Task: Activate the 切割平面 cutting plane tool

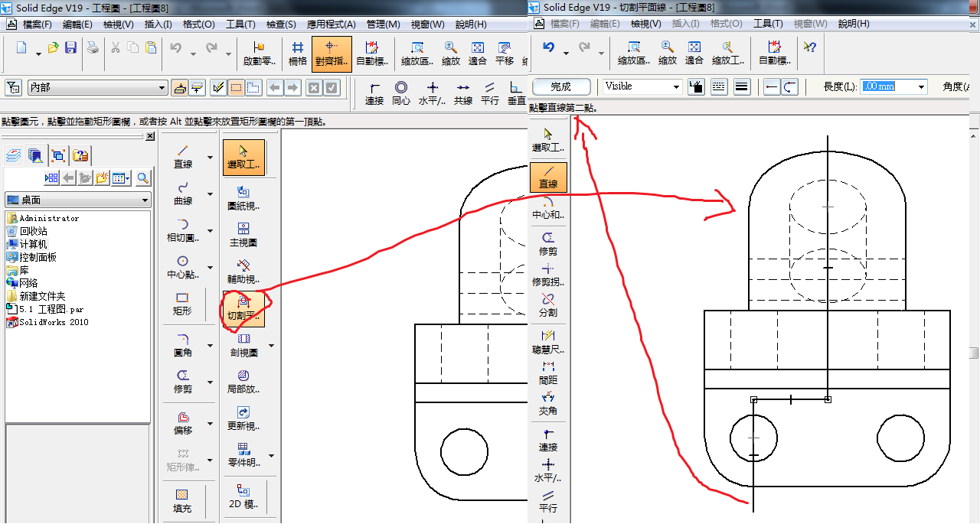Action: pos(243,308)
